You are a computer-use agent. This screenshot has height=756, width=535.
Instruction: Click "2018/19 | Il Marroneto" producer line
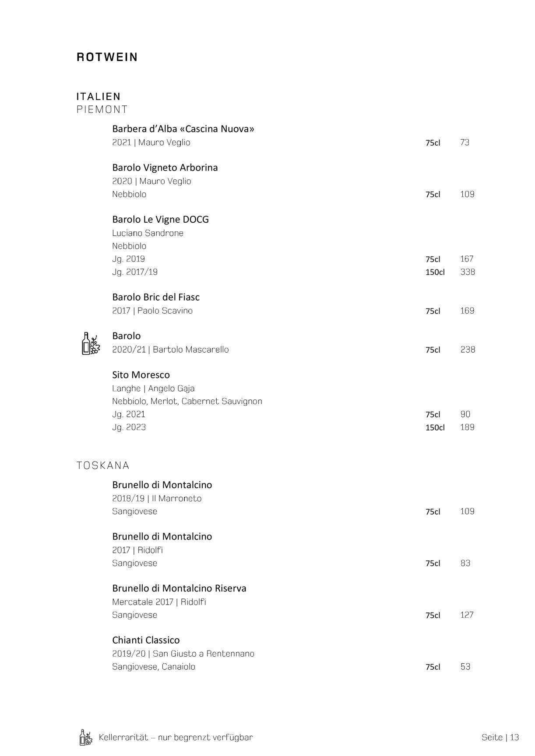click(x=157, y=498)
